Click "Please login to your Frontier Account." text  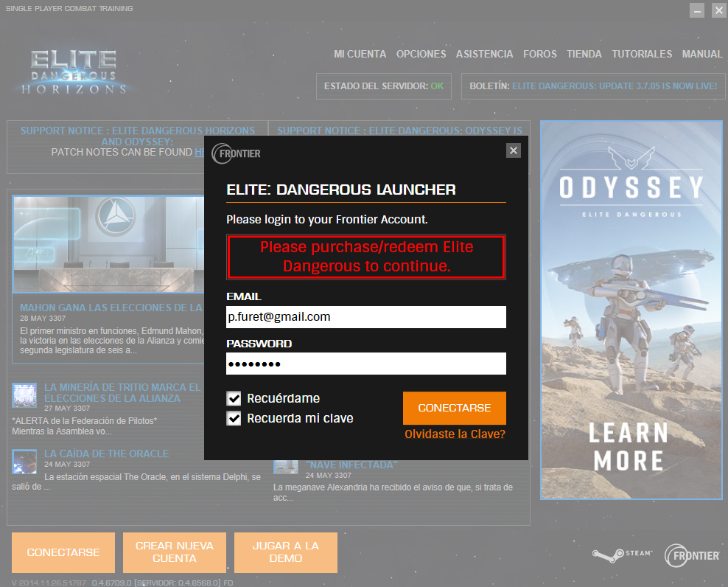327,219
